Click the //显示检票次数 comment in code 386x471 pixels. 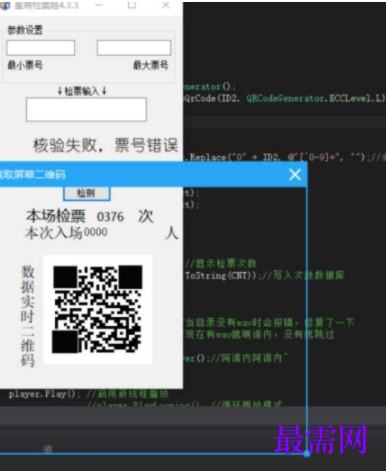coord(221,263)
